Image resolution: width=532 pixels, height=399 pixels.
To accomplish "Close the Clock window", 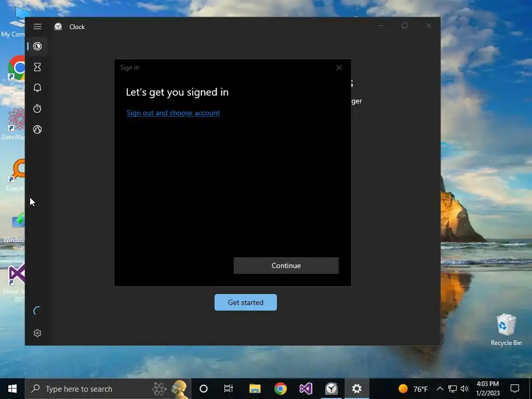I will point(429,26).
